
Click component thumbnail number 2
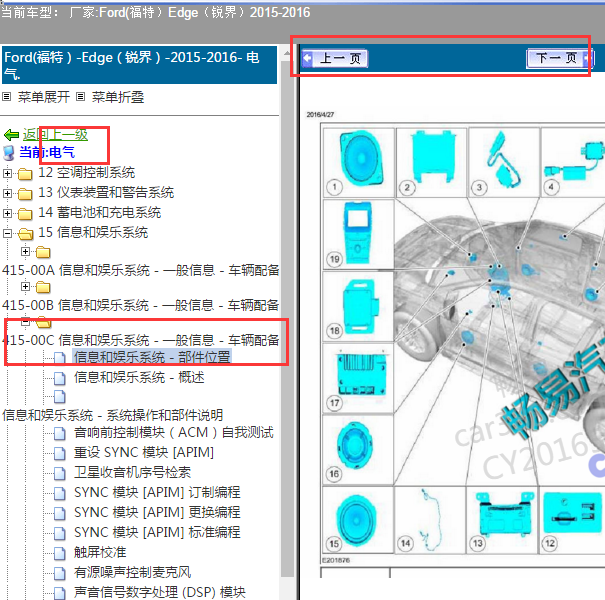pyautogui.click(x=431, y=162)
